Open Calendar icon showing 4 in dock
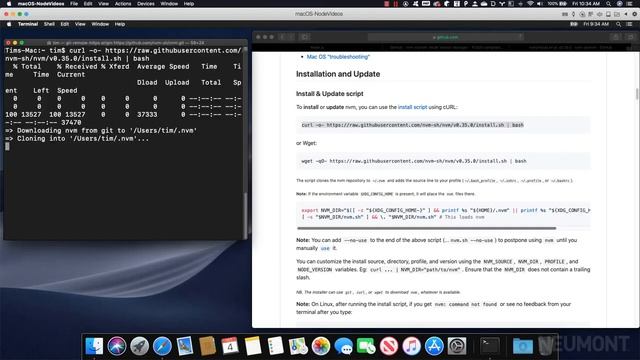Screen dimensions: 640x360 [230, 346]
